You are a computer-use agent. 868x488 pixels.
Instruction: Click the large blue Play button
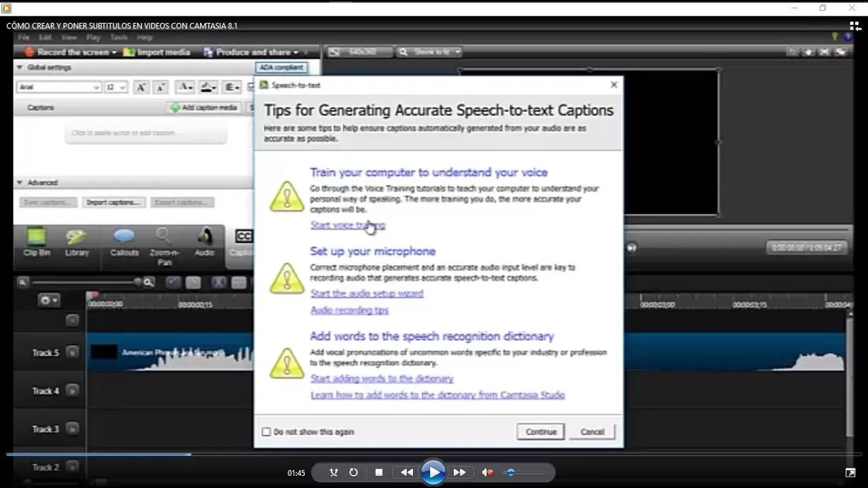click(x=433, y=472)
